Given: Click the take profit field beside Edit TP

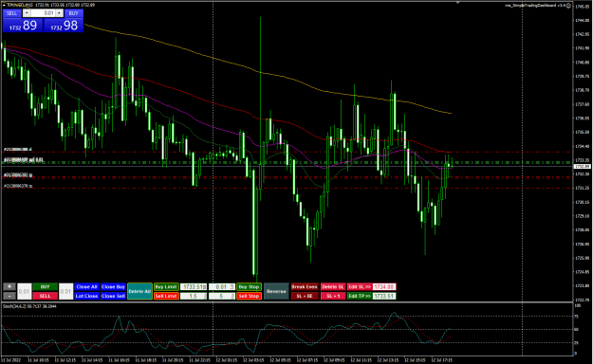Looking at the screenshot, I should 384,296.
